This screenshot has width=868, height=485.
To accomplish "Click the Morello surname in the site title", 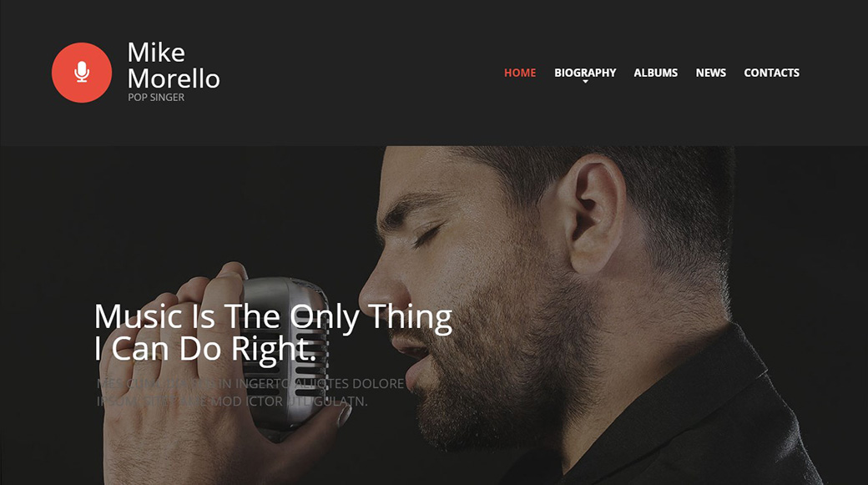I will (x=174, y=78).
